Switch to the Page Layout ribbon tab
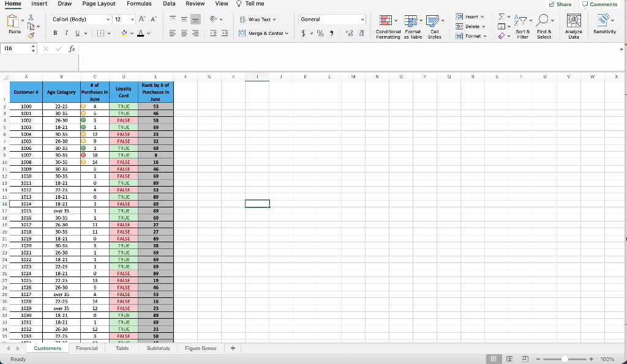Screen dimensions: 627x364 click(x=99, y=4)
